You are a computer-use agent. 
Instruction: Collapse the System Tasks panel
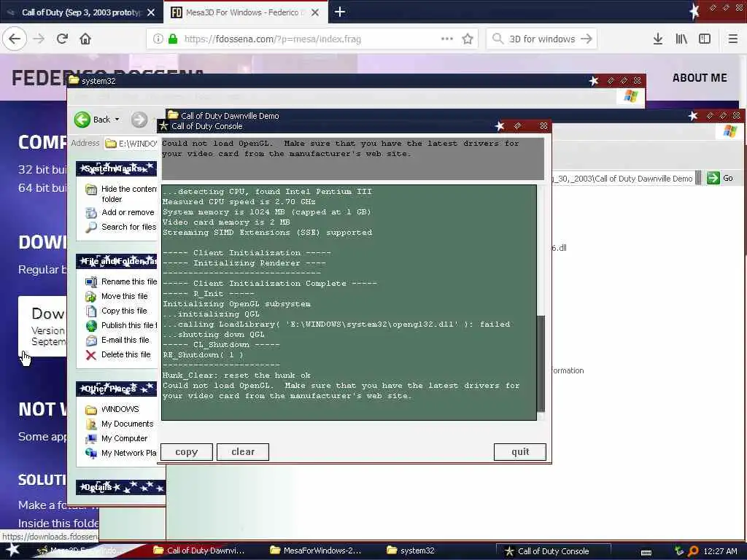[117, 168]
